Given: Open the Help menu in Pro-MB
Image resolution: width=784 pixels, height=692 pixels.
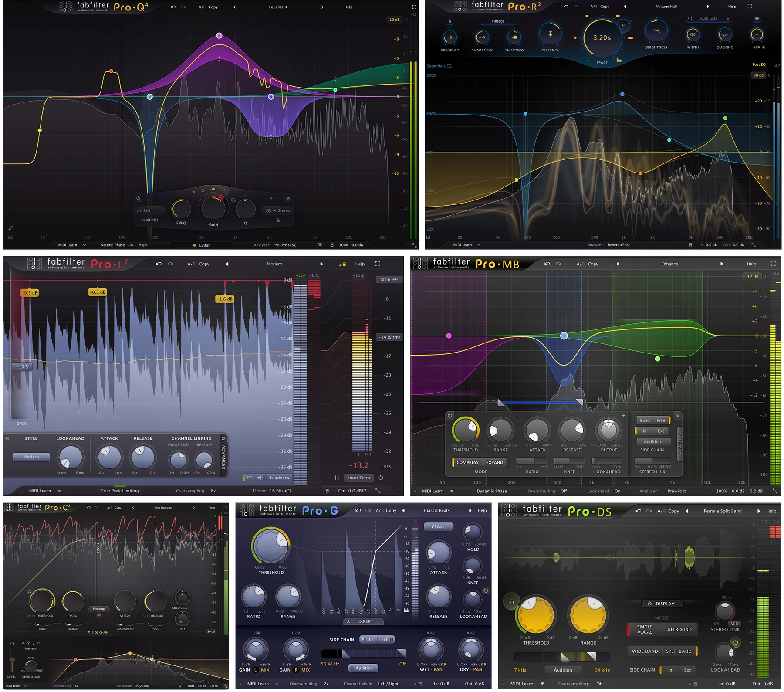Looking at the screenshot, I should 751,264.
